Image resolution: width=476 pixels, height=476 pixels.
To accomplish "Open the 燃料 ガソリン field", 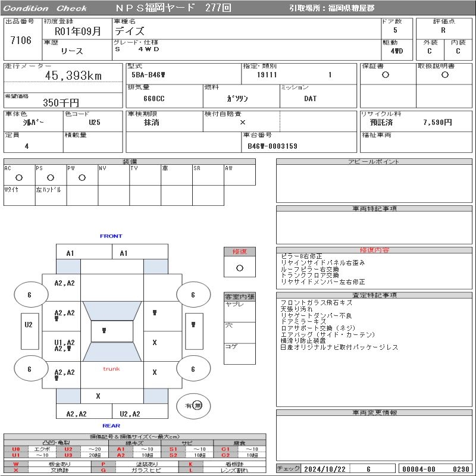I will coord(241,99).
